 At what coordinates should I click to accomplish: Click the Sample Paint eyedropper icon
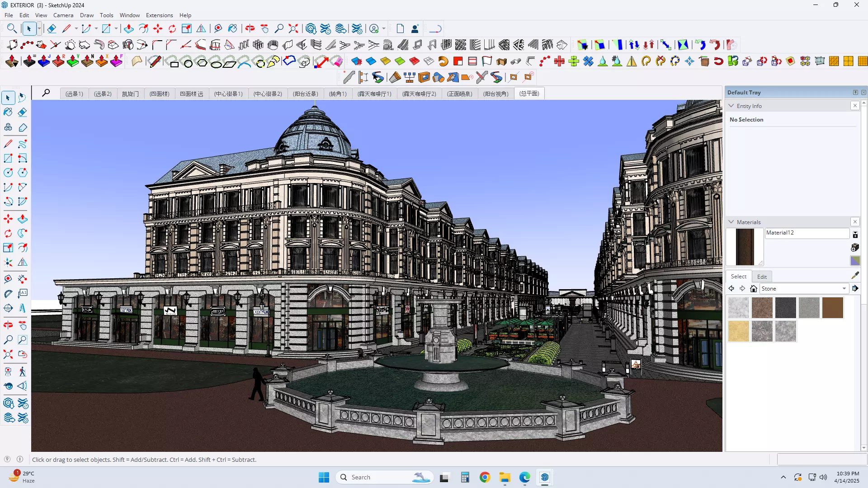(855, 276)
